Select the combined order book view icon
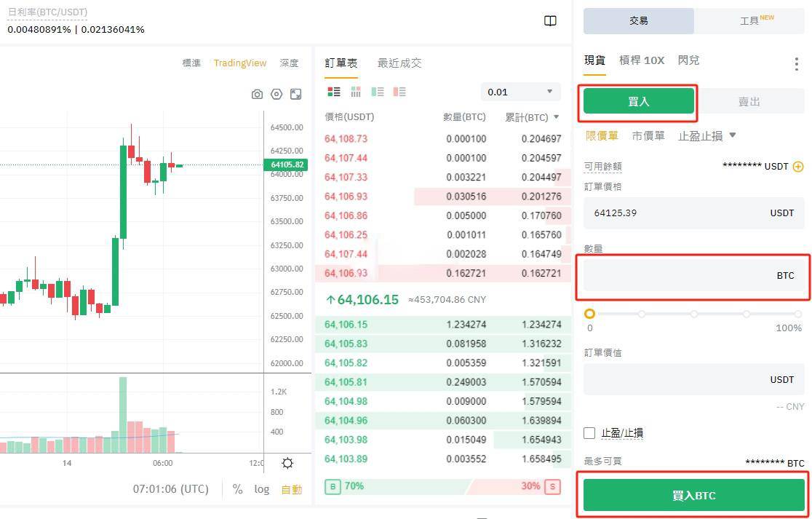Viewport: 812px width, 519px height. pos(333,92)
